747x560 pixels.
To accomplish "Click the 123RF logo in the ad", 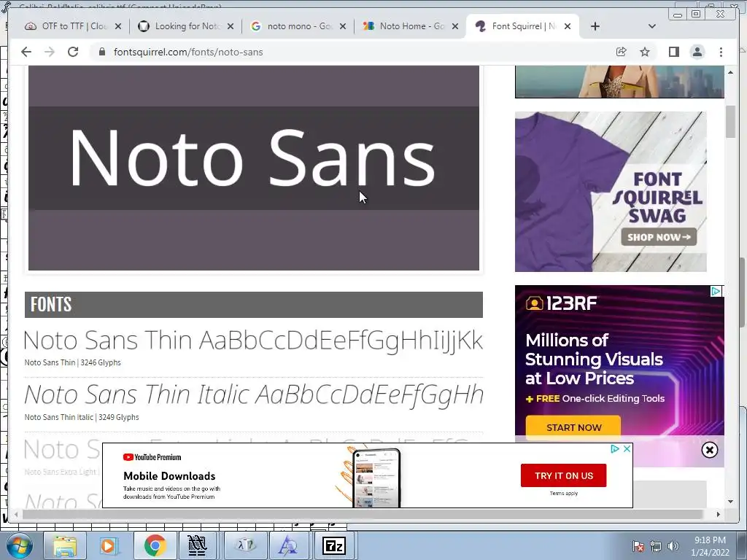I will (562, 303).
